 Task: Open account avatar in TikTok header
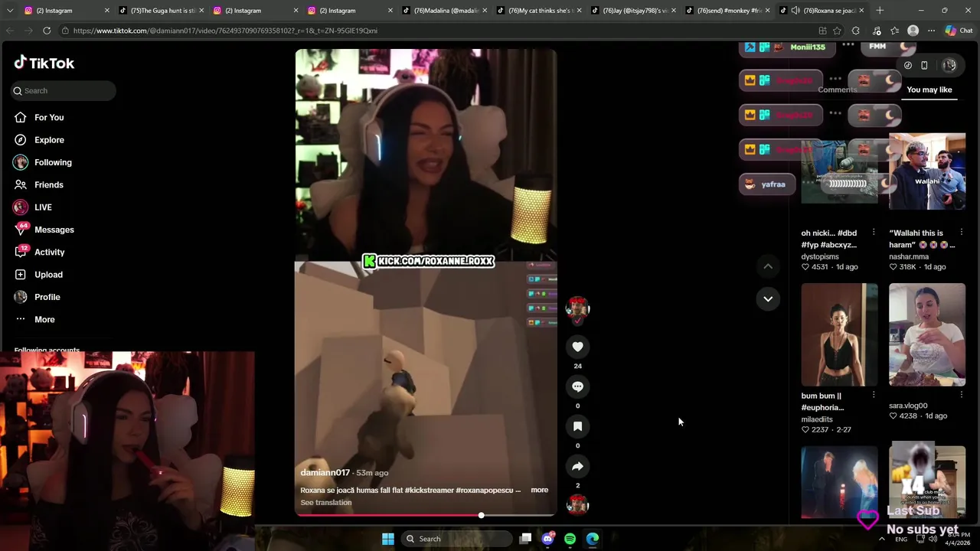tap(949, 66)
